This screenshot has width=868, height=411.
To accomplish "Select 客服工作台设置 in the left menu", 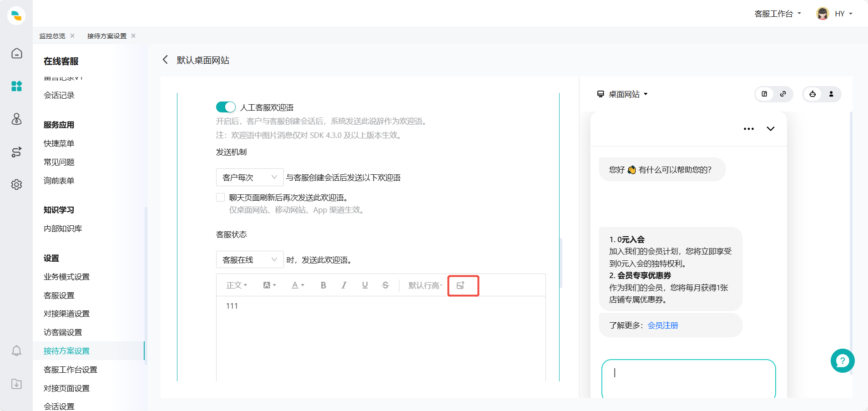I will (x=70, y=369).
